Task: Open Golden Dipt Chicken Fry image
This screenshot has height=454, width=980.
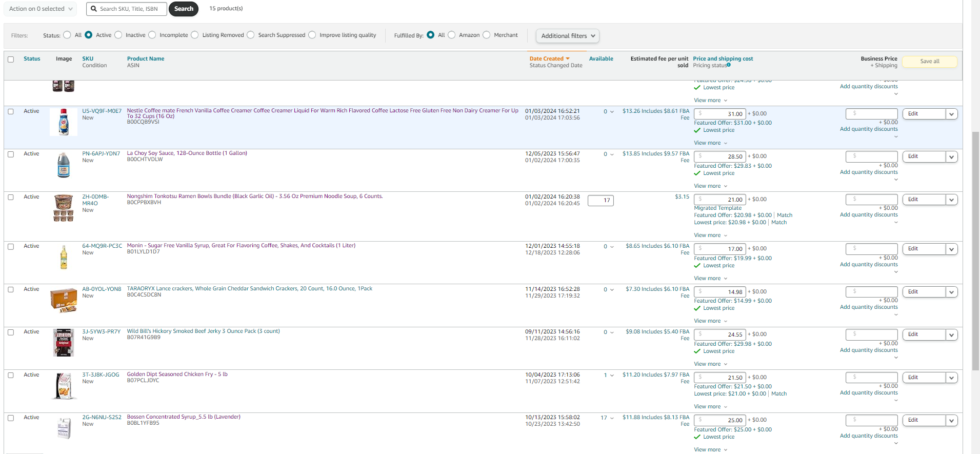Action: click(64, 386)
